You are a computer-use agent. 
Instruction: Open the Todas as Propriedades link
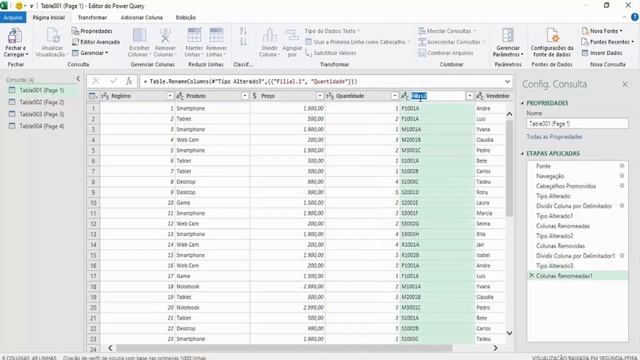(x=554, y=137)
